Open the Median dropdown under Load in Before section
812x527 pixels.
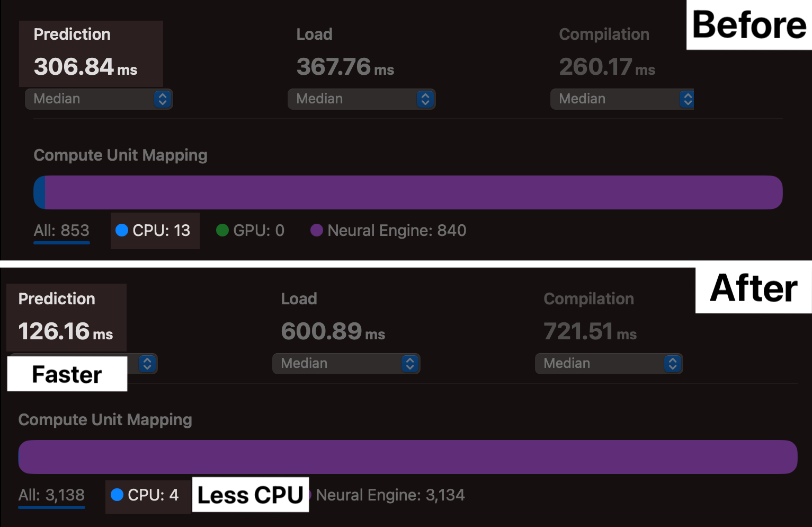point(361,99)
